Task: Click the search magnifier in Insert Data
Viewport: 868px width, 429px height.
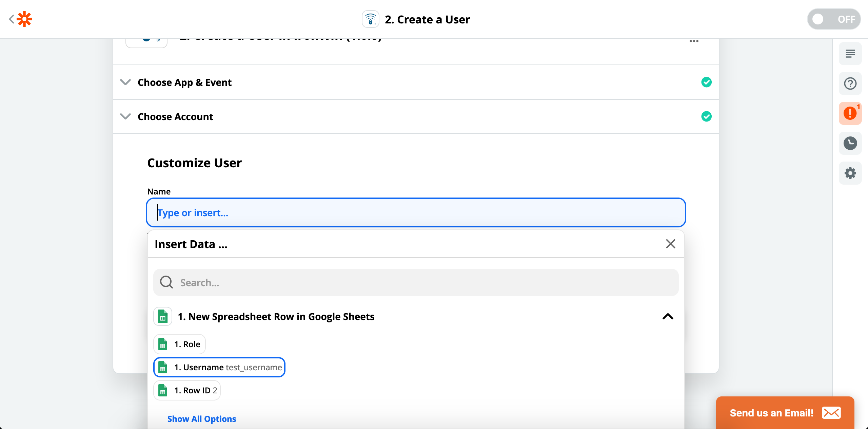Action: pos(166,282)
